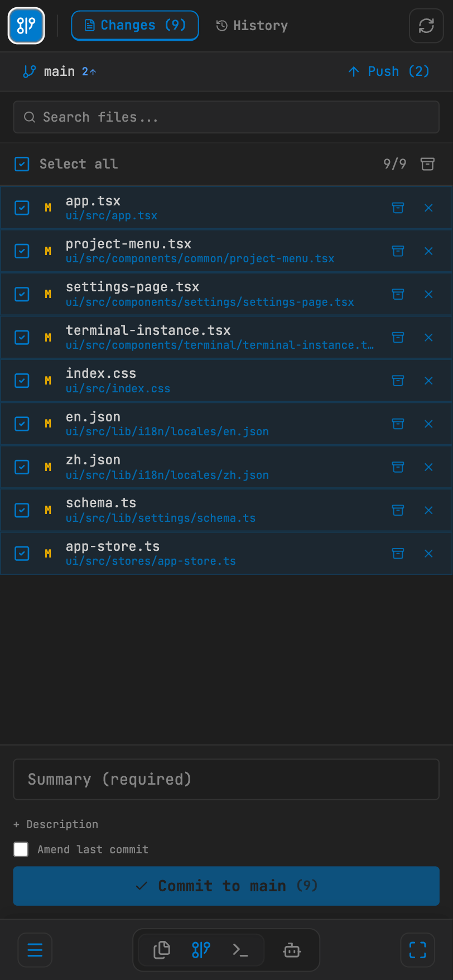Select the project-menu.tsx file name
This screenshot has height=980, width=453.
click(x=128, y=244)
